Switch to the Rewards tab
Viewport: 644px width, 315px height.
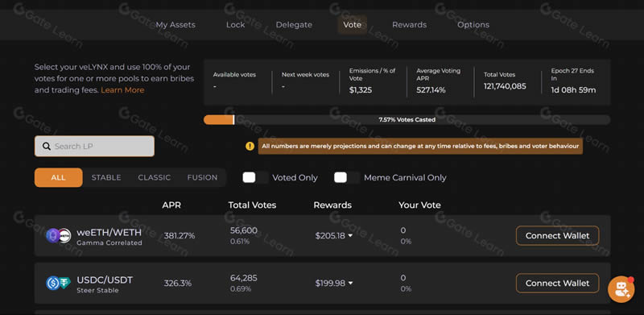tap(409, 25)
